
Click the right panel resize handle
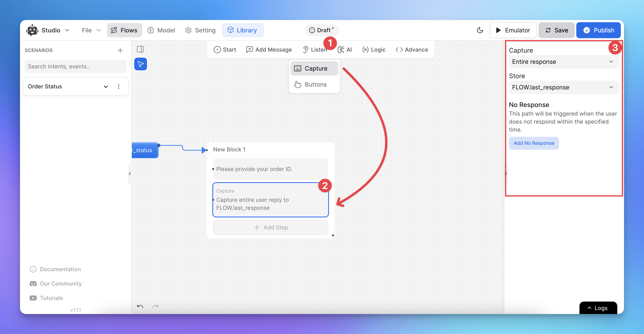pyautogui.click(x=506, y=174)
